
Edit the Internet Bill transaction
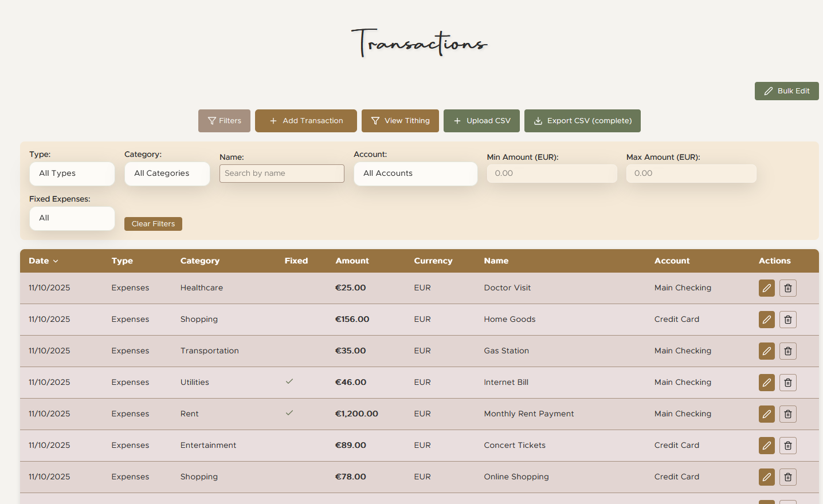click(x=766, y=383)
